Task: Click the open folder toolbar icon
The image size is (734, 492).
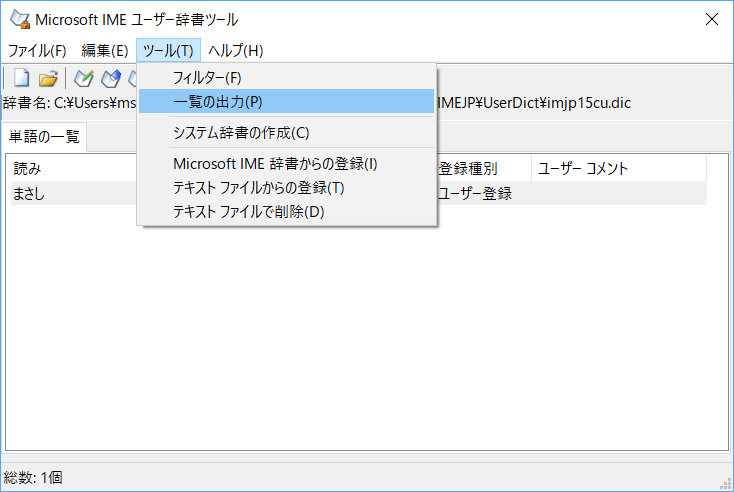Action: 48,78
